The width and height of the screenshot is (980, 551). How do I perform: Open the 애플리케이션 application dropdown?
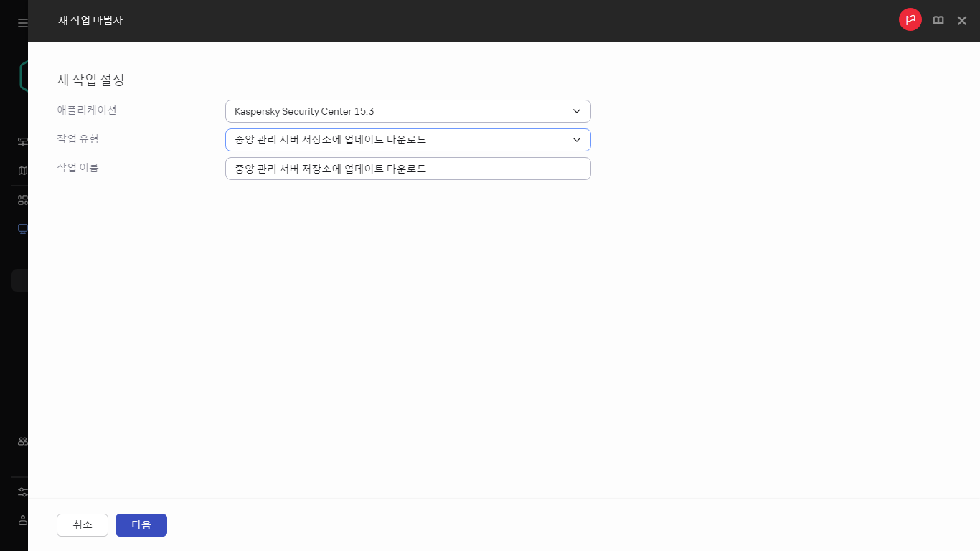click(x=407, y=111)
